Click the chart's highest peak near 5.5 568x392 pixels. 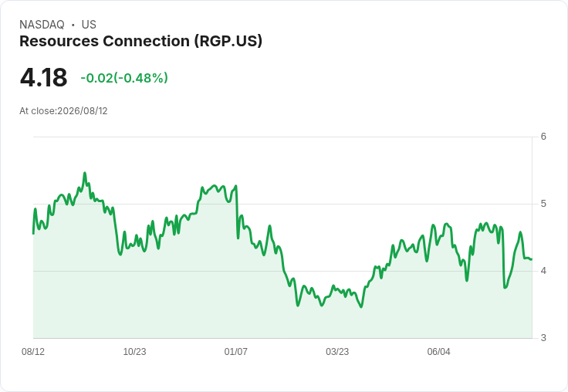coord(85,173)
